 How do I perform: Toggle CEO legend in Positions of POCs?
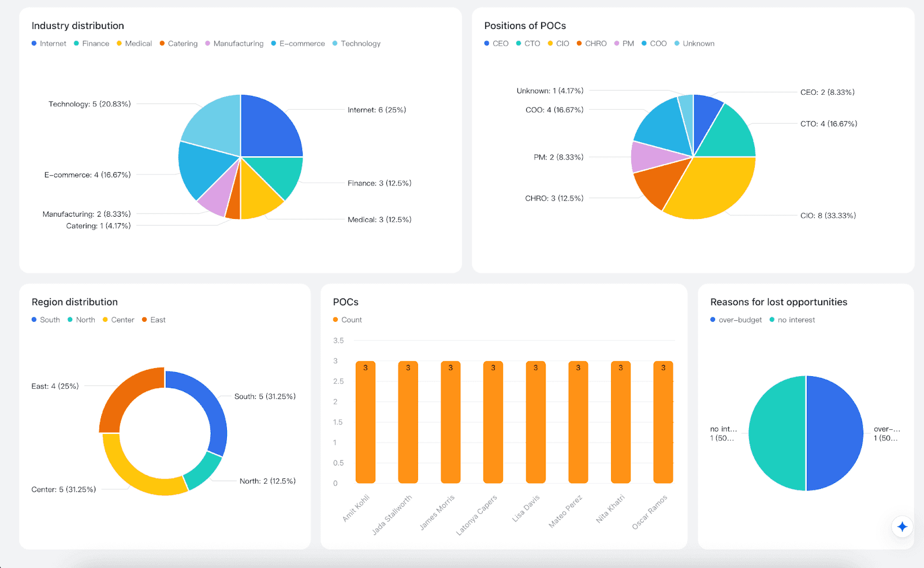[x=497, y=43]
